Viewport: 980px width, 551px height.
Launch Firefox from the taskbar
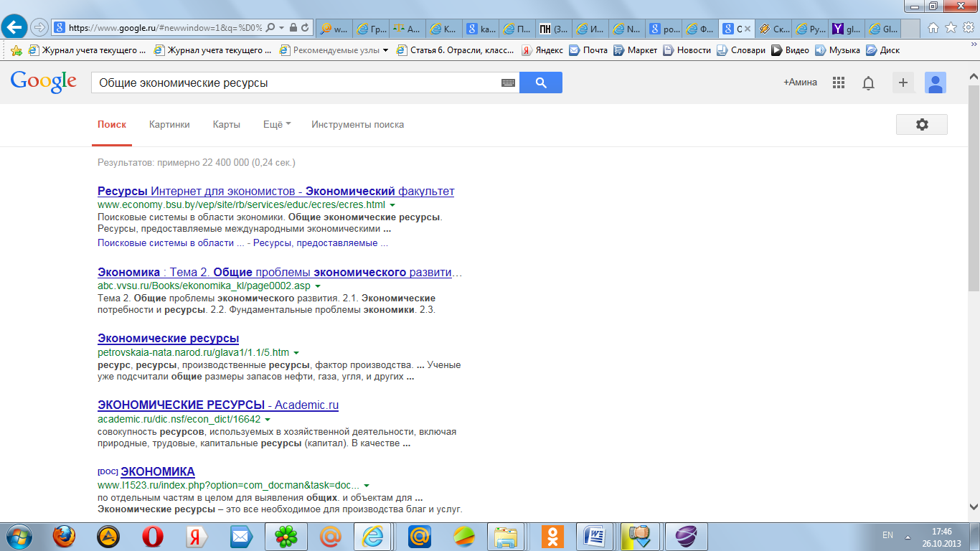[x=65, y=536]
